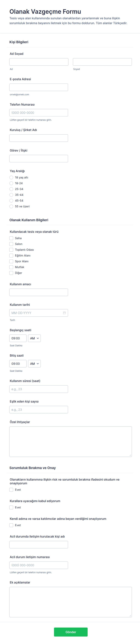The height and width of the screenshot is (644, 140).
Task: Click the Gönder submit button
Action: (71, 632)
